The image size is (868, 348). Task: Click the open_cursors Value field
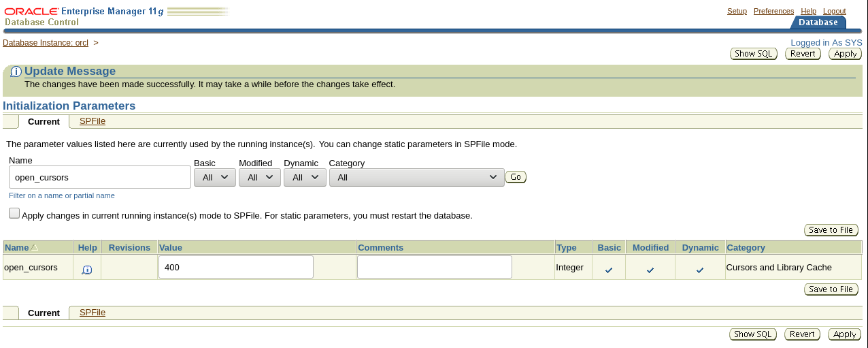236,267
